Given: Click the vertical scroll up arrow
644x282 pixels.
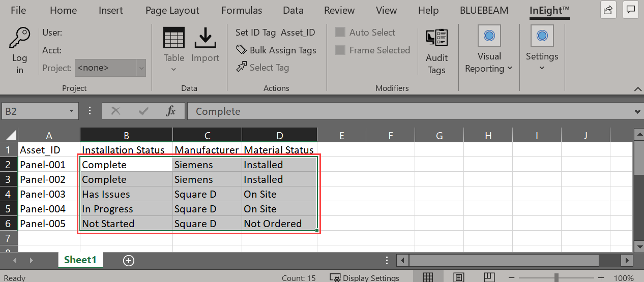Looking at the screenshot, I should tap(638, 134).
